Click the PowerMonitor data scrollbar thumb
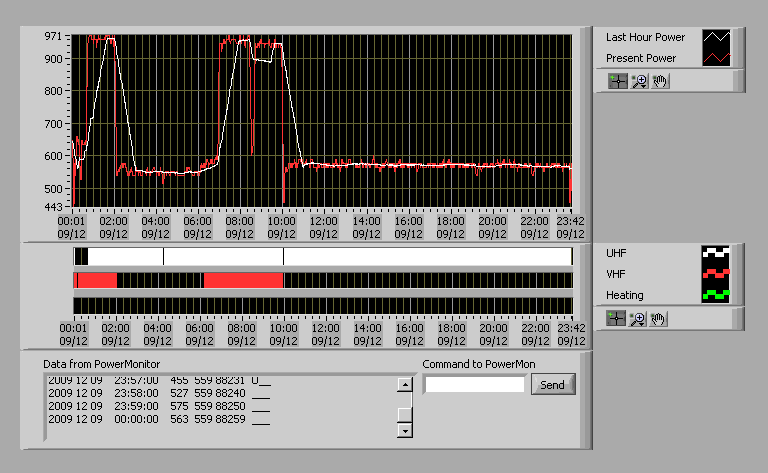 [x=405, y=413]
